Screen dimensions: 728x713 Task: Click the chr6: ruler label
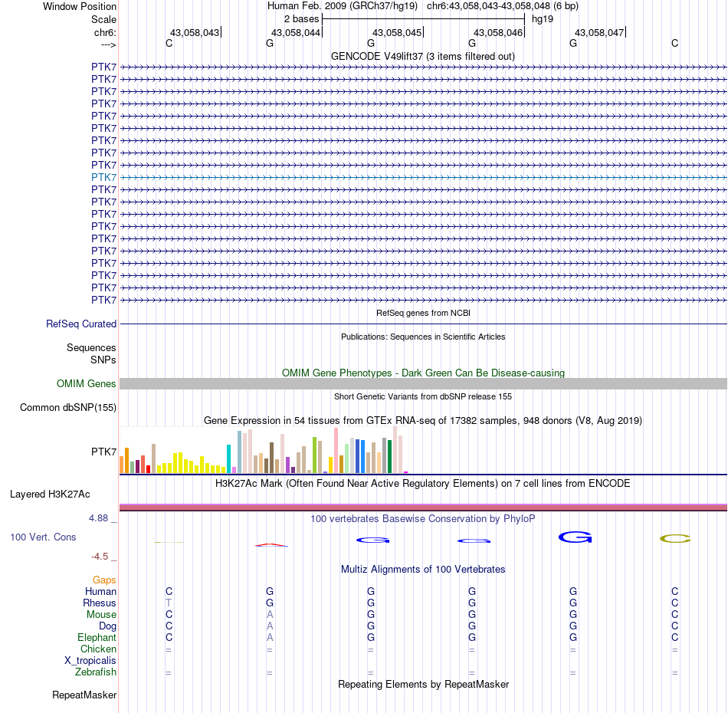click(x=105, y=32)
